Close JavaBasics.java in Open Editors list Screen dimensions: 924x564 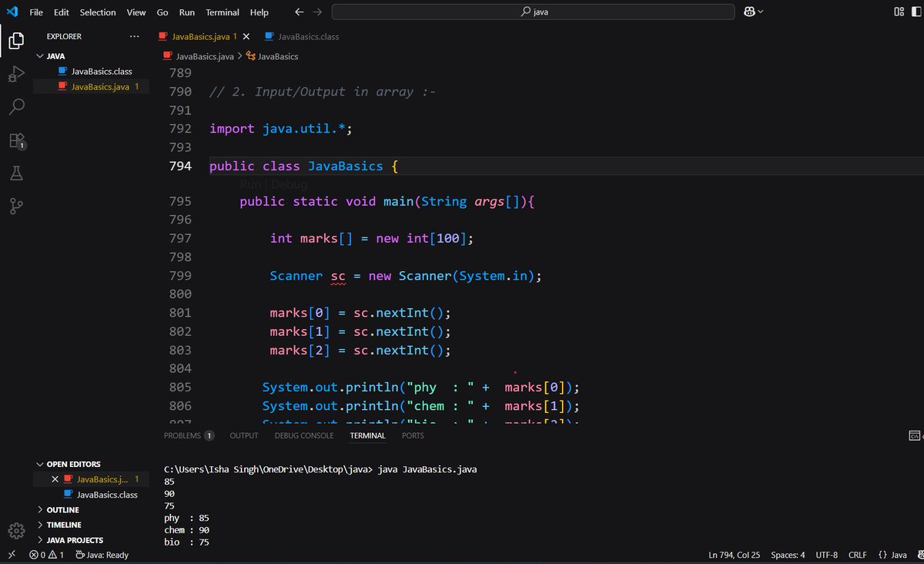pyautogui.click(x=55, y=479)
